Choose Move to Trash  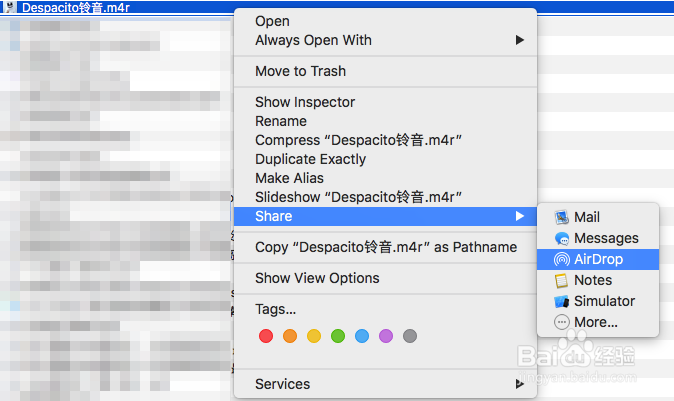[x=385, y=71]
